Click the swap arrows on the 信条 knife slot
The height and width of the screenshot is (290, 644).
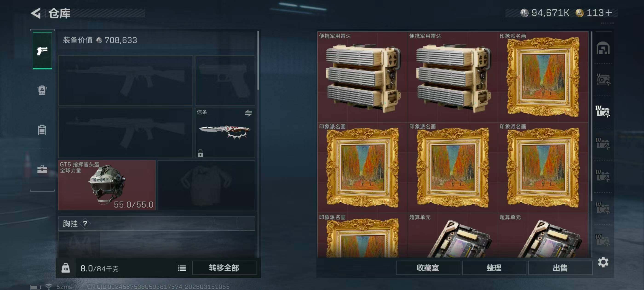click(248, 113)
